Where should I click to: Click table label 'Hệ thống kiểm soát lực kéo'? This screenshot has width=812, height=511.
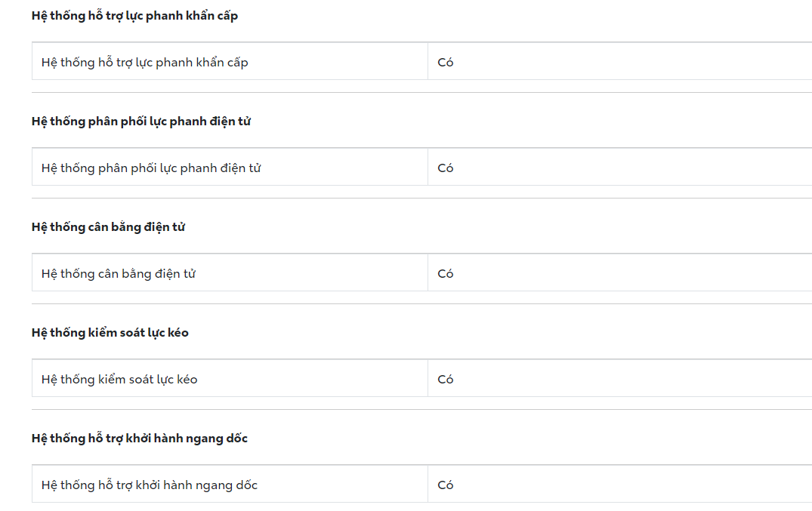pyautogui.click(x=119, y=380)
